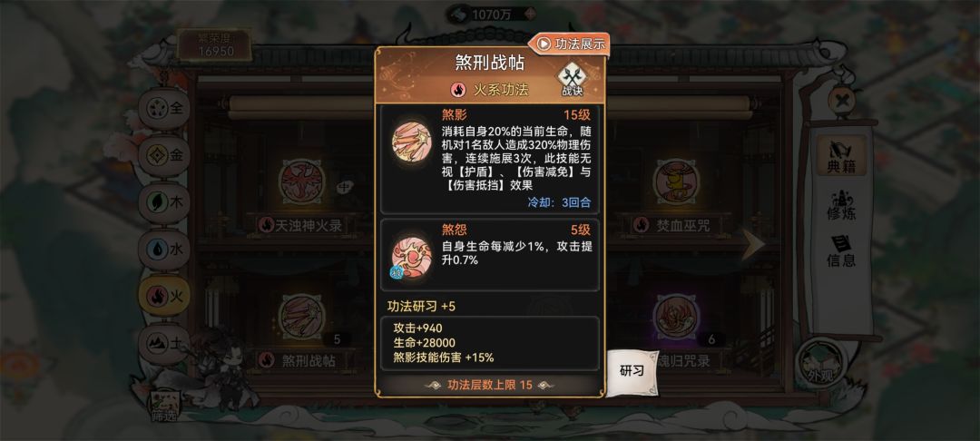Tap the 煞影 skill icon
The width and height of the screenshot is (980, 441).
[x=411, y=143]
